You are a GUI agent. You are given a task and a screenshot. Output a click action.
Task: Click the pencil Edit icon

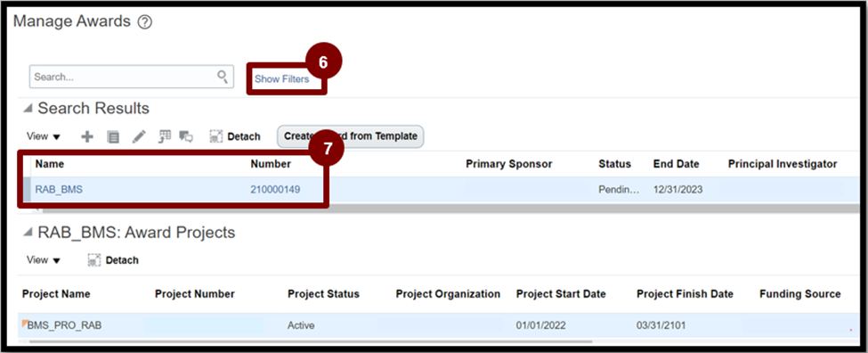click(x=140, y=137)
